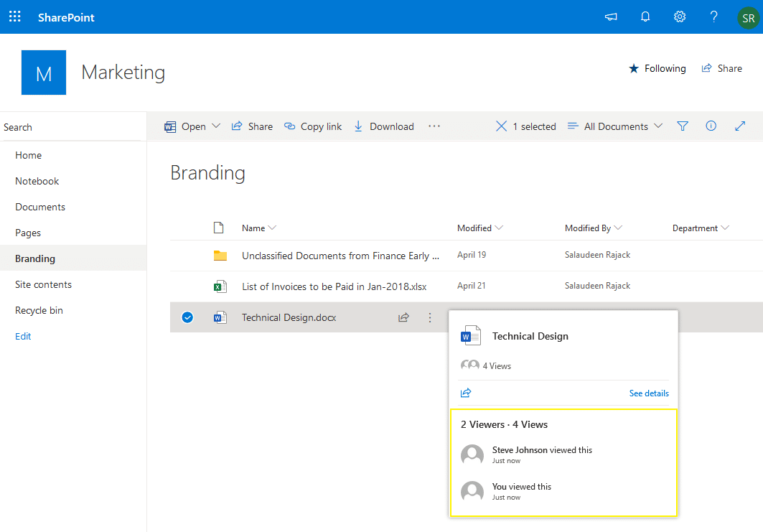Click Steve Johnson's avatar
The width and height of the screenshot is (763, 532).
[x=472, y=454]
